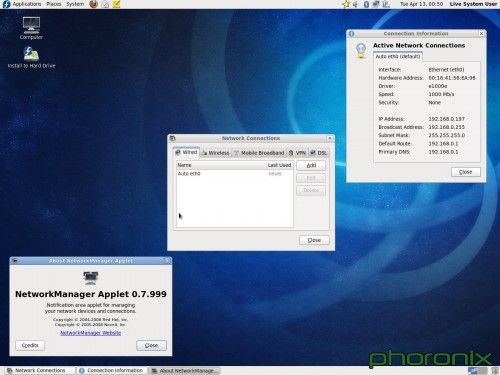This screenshot has height=375, width=500.
Task: Open the Live System User menu
Action: click(x=473, y=4)
